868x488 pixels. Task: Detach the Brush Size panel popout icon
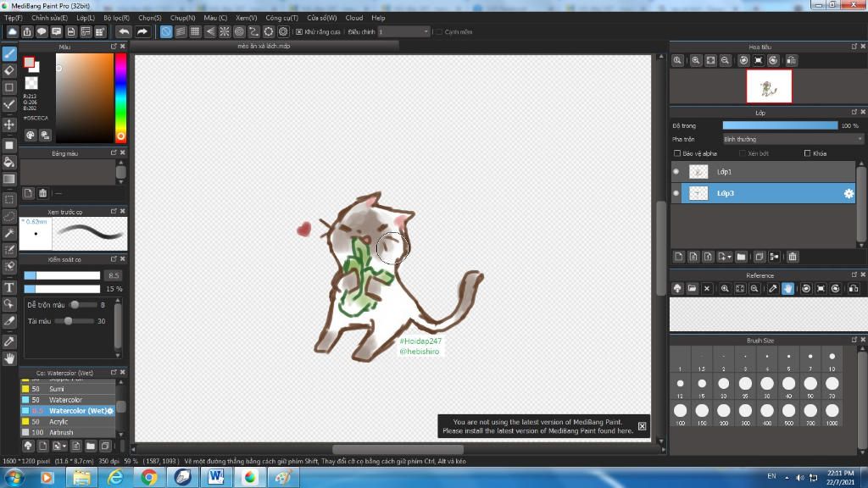coord(854,340)
